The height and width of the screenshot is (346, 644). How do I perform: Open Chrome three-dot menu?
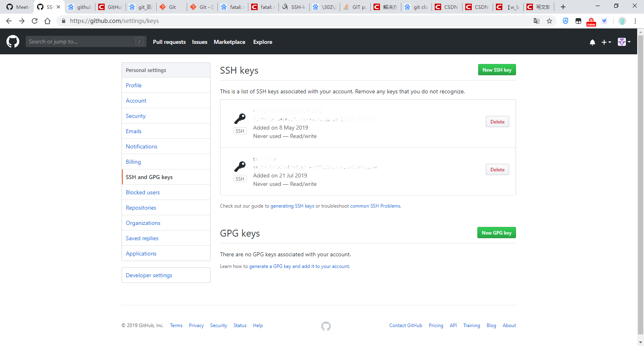point(636,21)
